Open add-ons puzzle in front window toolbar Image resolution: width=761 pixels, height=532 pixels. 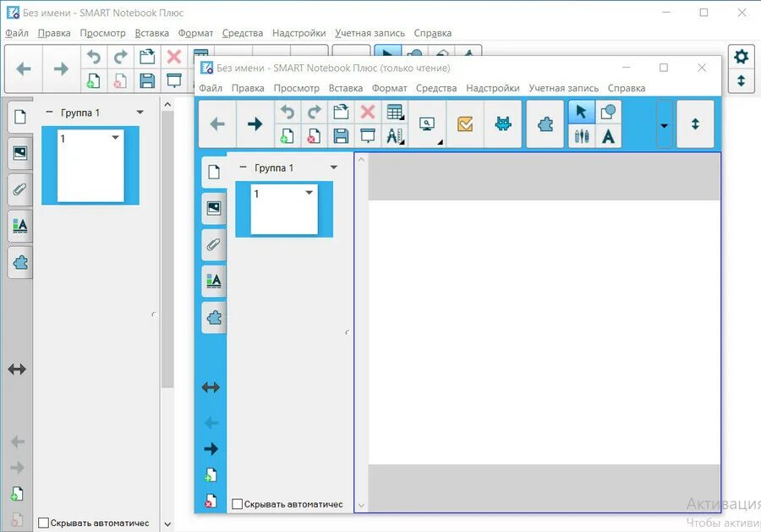[x=545, y=124]
